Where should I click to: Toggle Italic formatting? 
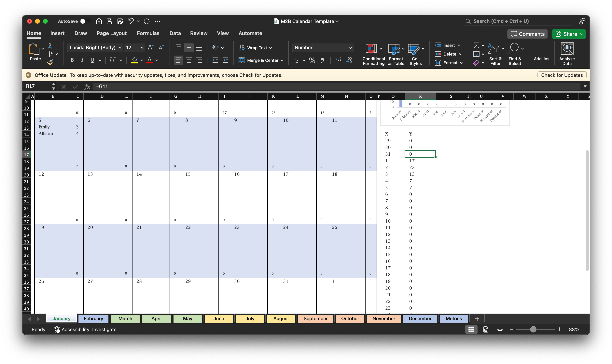pyautogui.click(x=82, y=60)
